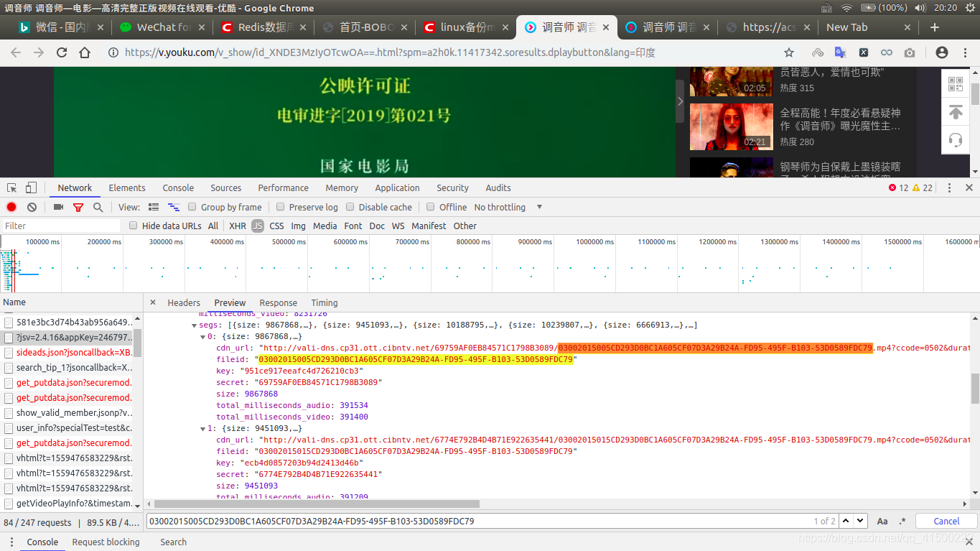The width and height of the screenshot is (980, 551).
Task: Collapse segment 1 object node
Action: point(202,429)
